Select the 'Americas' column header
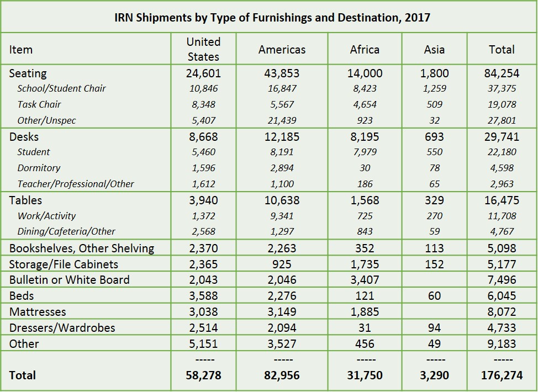 282,49
